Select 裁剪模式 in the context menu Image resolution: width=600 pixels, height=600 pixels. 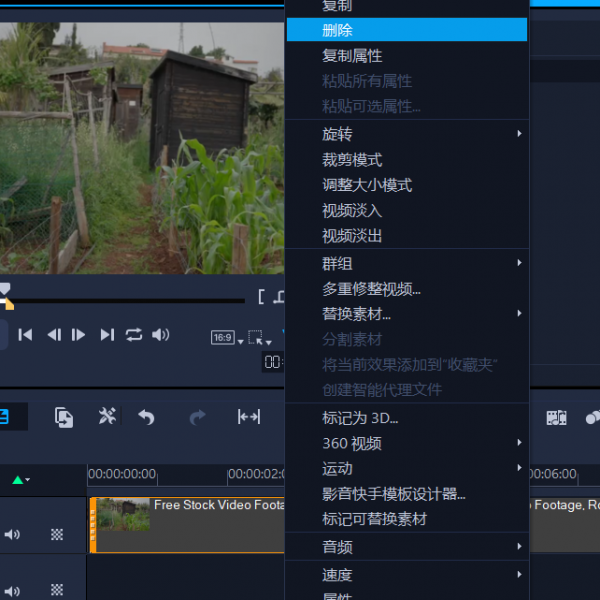click(406, 160)
